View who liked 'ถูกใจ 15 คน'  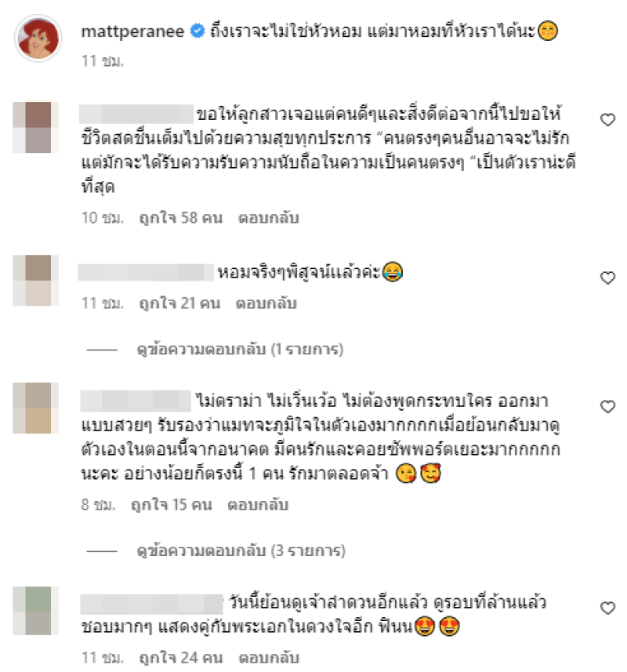point(172,505)
